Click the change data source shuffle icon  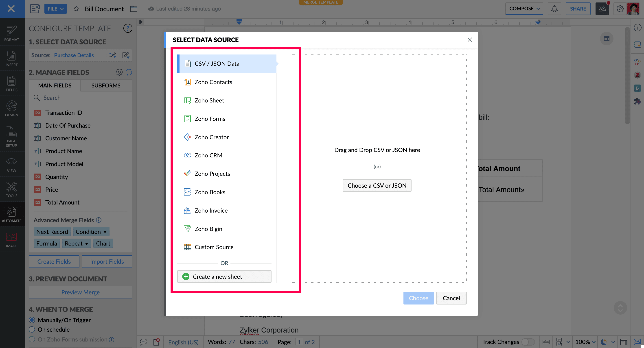point(112,55)
